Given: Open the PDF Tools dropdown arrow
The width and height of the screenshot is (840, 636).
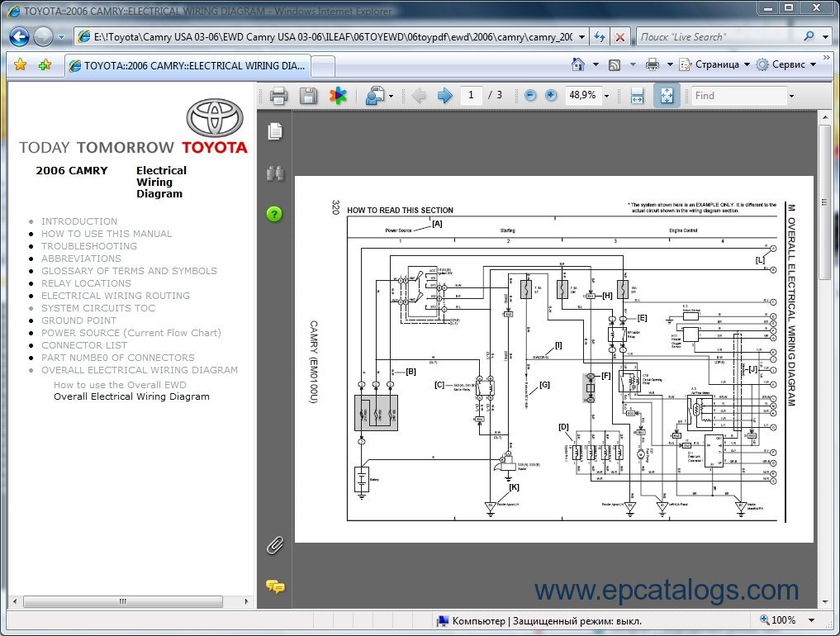Looking at the screenshot, I should click(391, 97).
